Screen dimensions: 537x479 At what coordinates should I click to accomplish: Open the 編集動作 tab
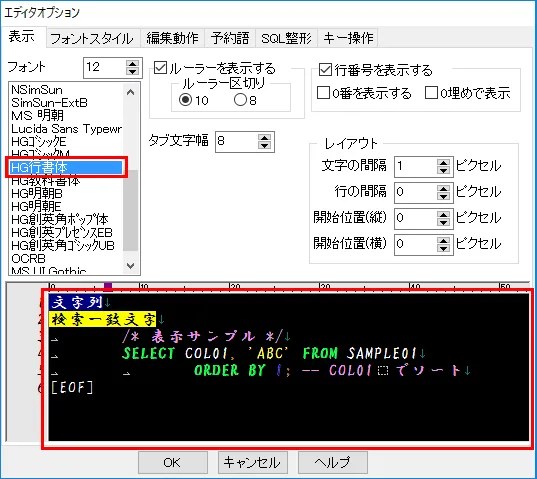point(173,38)
